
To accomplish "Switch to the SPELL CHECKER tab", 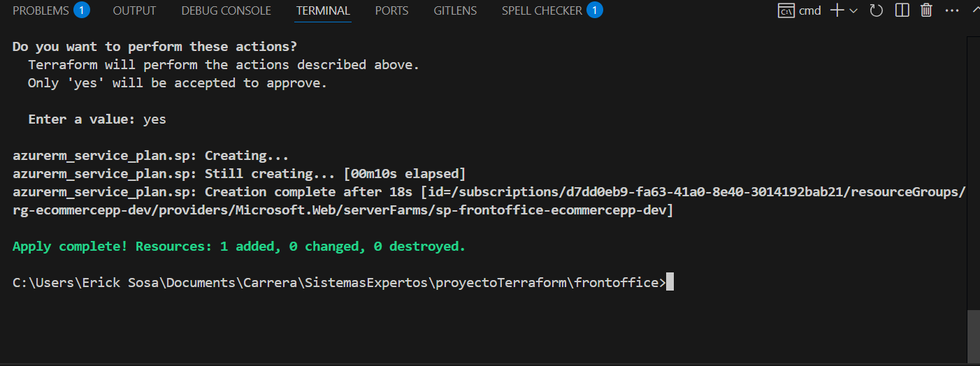I will (x=542, y=10).
